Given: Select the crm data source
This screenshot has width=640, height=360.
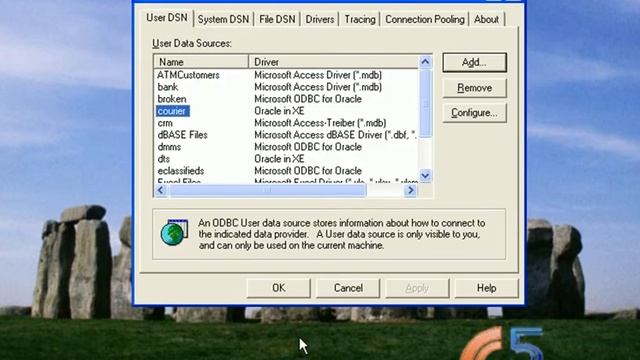Looking at the screenshot, I should tap(165, 123).
